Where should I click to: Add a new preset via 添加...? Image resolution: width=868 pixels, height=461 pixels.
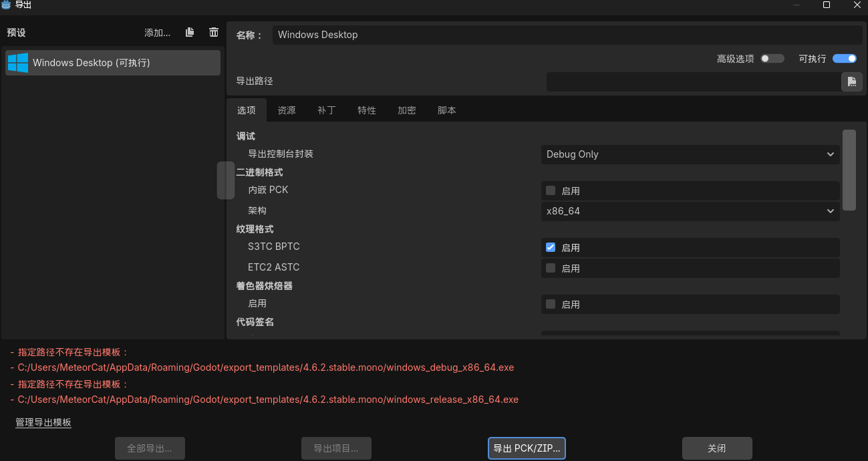tap(158, 33)
